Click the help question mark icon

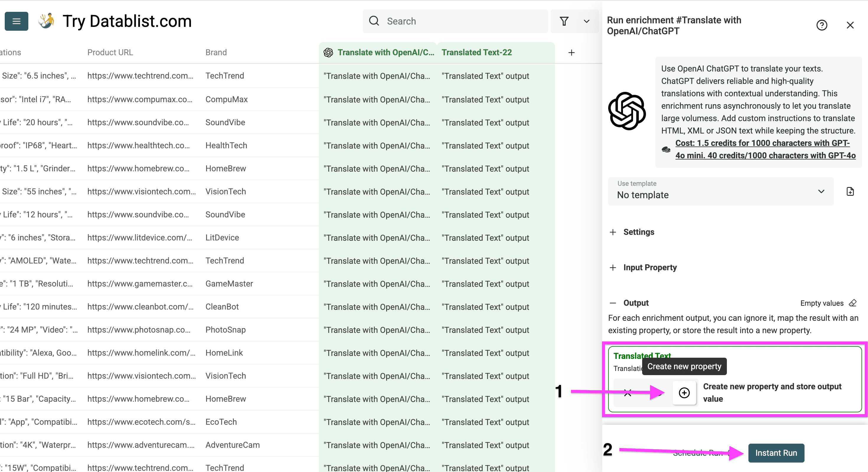(822, 25)
